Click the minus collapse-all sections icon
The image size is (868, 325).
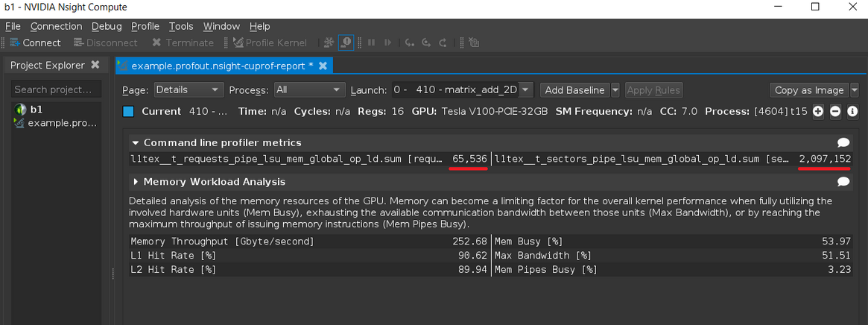[x=835, y=111]
